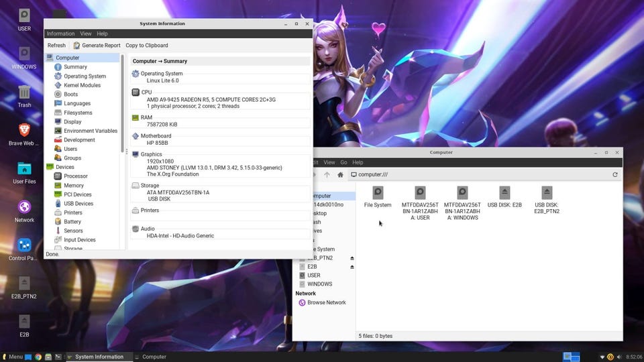Eject E2B in file manager sidebar

[352, 266]
